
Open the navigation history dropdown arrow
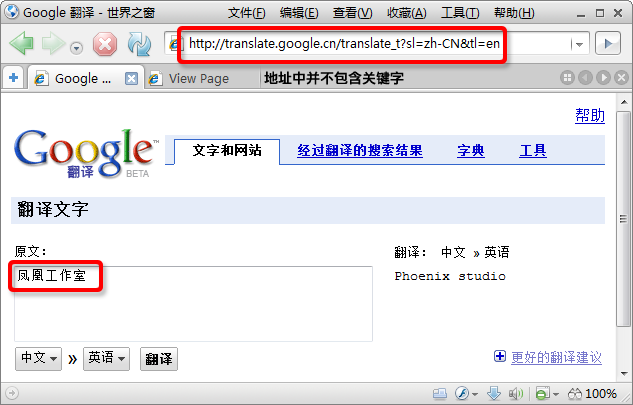click(x=76, y=48)
